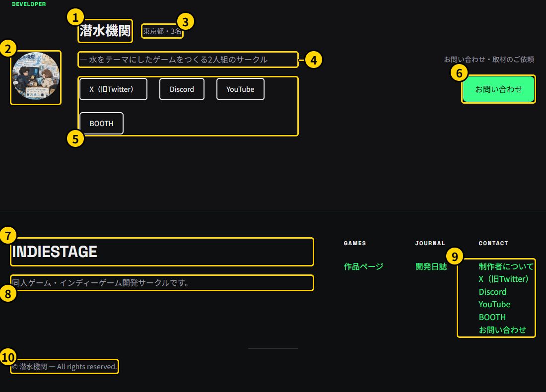Viewport: 546px width, 392px height.
Task: Open 制作者について in the footer
Action: [506, 266]
